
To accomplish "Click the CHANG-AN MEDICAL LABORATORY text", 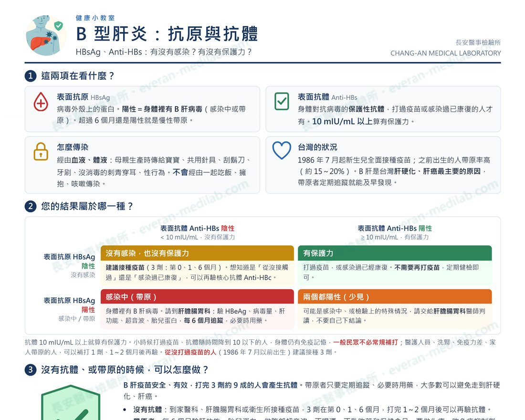I will (x=445, y=53).
